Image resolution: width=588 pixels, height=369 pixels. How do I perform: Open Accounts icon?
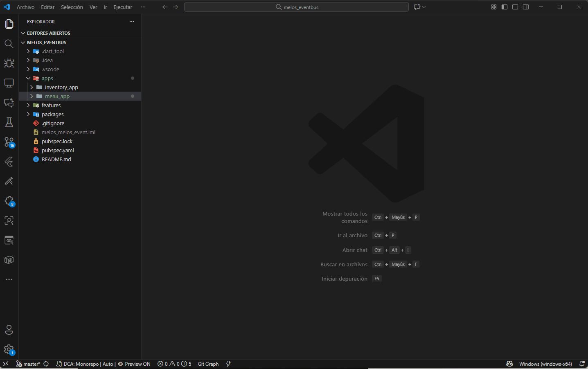tap(9, 330)
